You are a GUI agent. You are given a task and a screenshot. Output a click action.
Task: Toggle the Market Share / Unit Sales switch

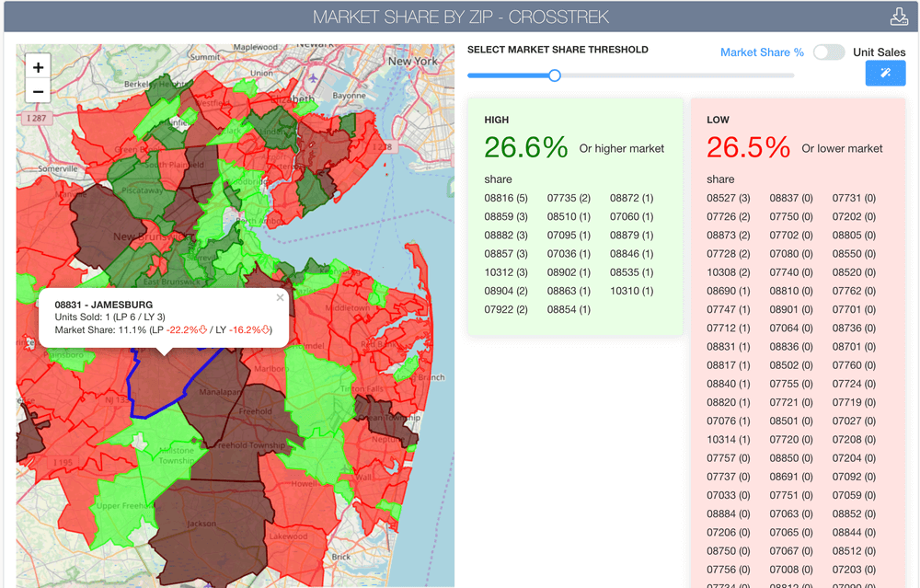click(828, 52)
